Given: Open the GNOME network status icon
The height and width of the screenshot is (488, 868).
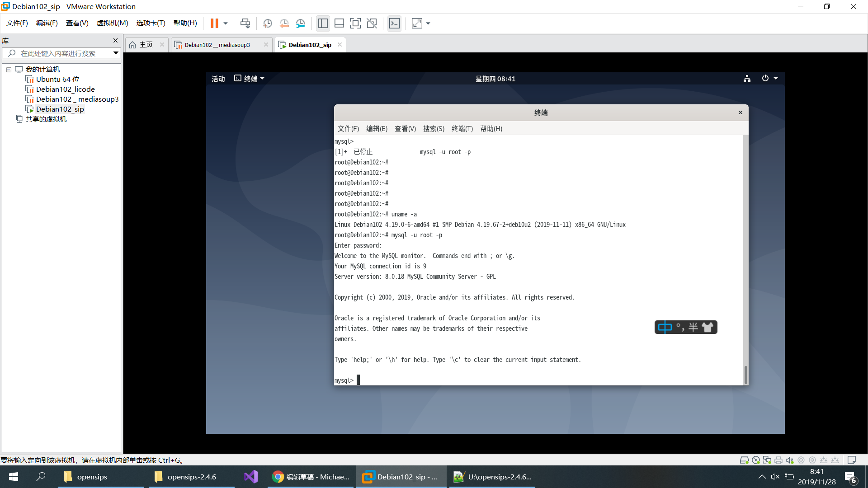Looking at the screenshot, I should coord(747,79).
